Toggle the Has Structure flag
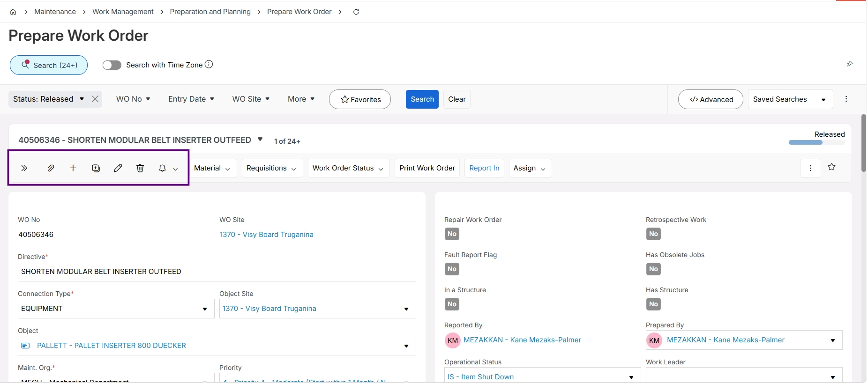This screenshot has height=384, width=868. [x=653, y=304]
